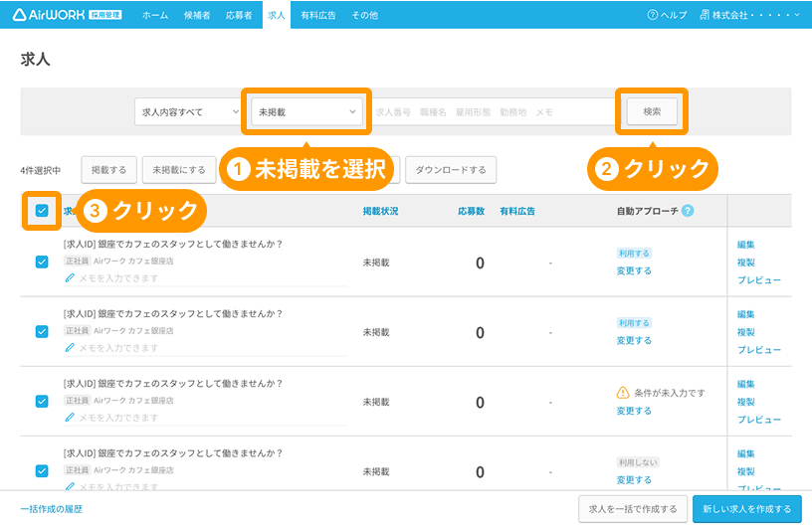Image resolution: width=812 pixels, height=528 pixels.
Task: Click 複製 in the first job row
Action: coord(746,263)
